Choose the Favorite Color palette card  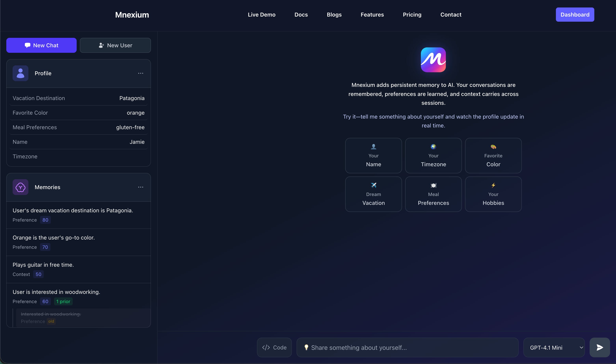tap(493, 156)
